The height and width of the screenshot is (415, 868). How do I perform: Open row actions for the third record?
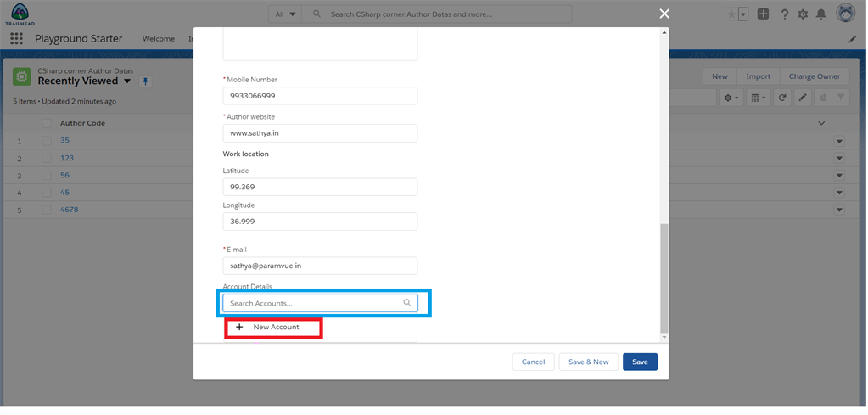click(839, 176)
